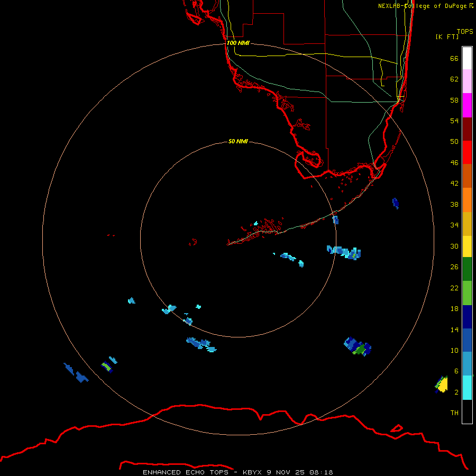The height and width of the screenshot is (476, 476).
Task: Click the cyan legend color segment
Action: pyautogui.click(x=467, y=388)
